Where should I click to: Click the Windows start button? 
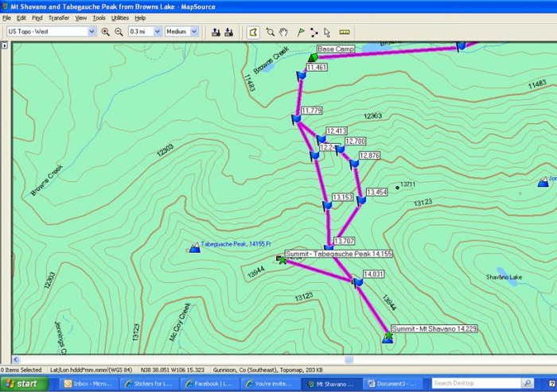(24, 384)
